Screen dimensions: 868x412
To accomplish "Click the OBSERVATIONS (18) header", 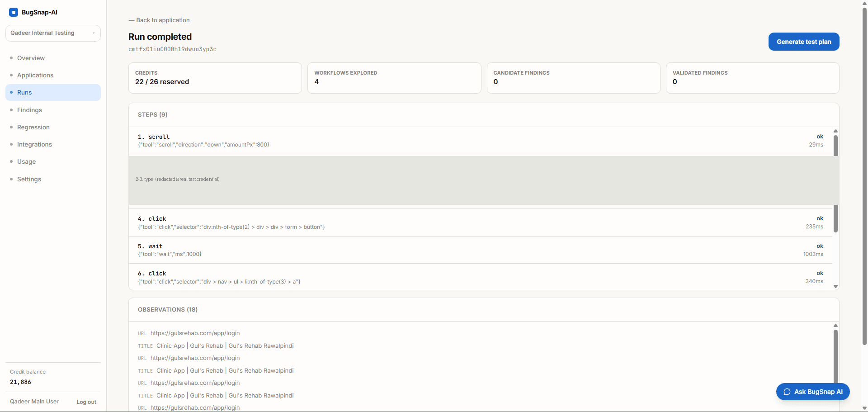I will (x=168, y=310).
